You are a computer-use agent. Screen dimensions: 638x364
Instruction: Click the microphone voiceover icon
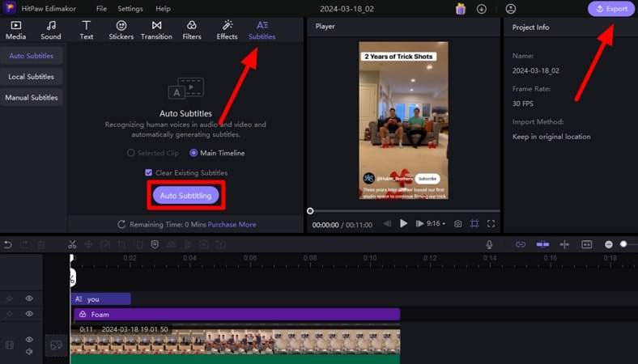click(489, 244)
